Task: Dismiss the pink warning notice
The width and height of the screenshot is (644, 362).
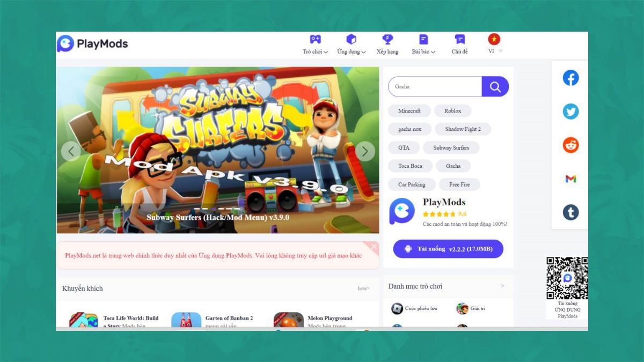Action: [x=373, y=247]
